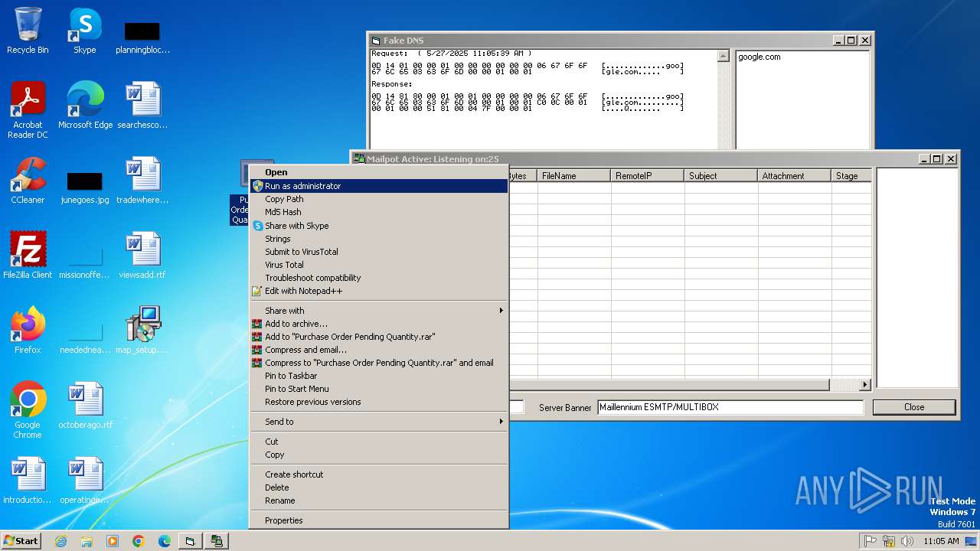Click the RemoteIP column header
The height and width of the screenshot is (551, 980).
pos(648,176)
